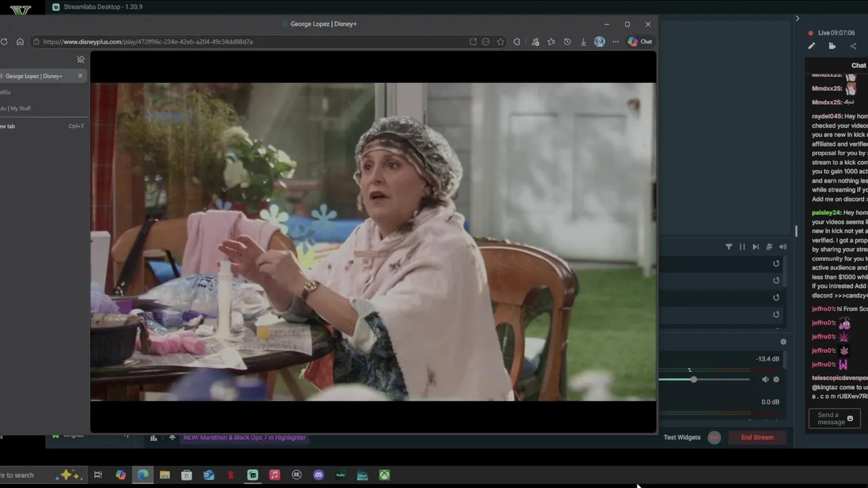Viewport: 868px width, 488px height.
Task: Open the emoji picker in chat input
Action: (850, 418)
